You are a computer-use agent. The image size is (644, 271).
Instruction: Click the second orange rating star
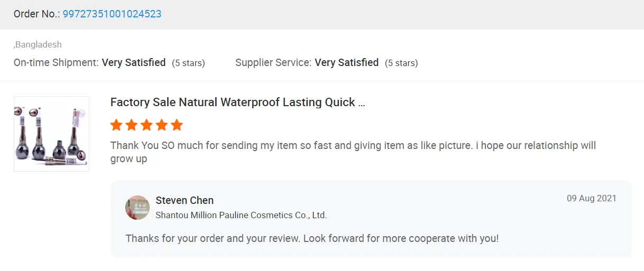click(x=132, y=125)
